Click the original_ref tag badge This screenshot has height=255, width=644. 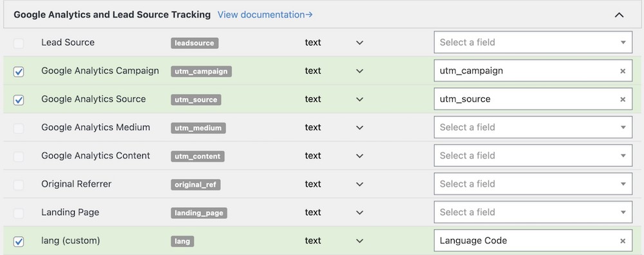pyautogui.click(x=196, y=185)
